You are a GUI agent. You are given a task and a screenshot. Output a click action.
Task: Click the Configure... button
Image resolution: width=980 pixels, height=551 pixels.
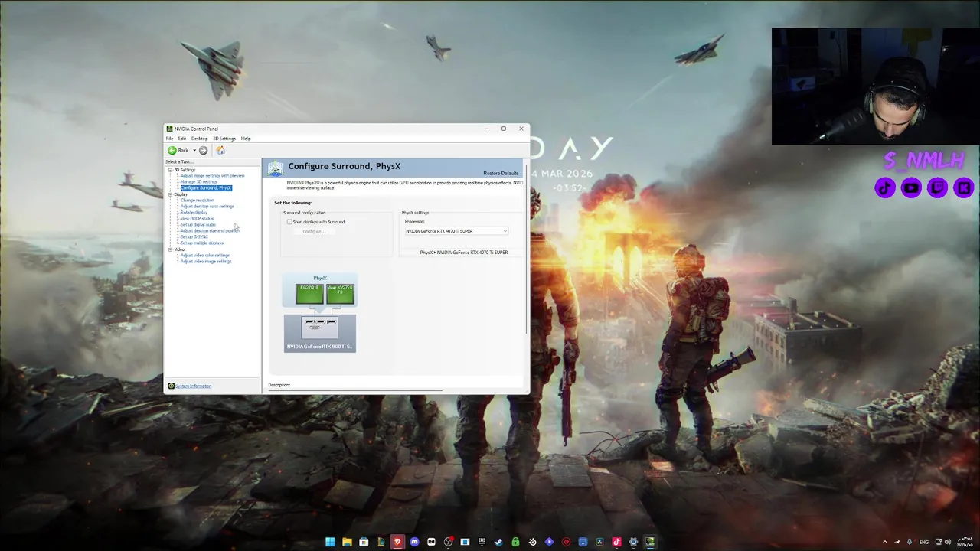(314, 231)
